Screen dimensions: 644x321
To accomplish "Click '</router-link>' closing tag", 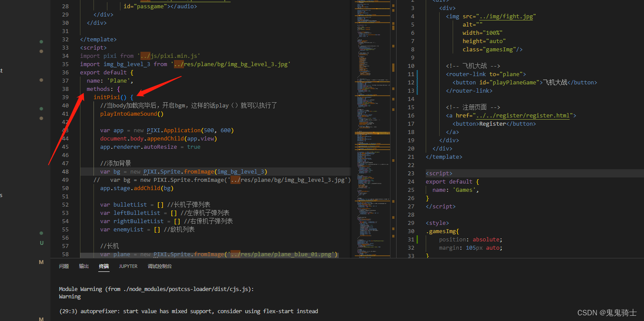I will point(469,91).
